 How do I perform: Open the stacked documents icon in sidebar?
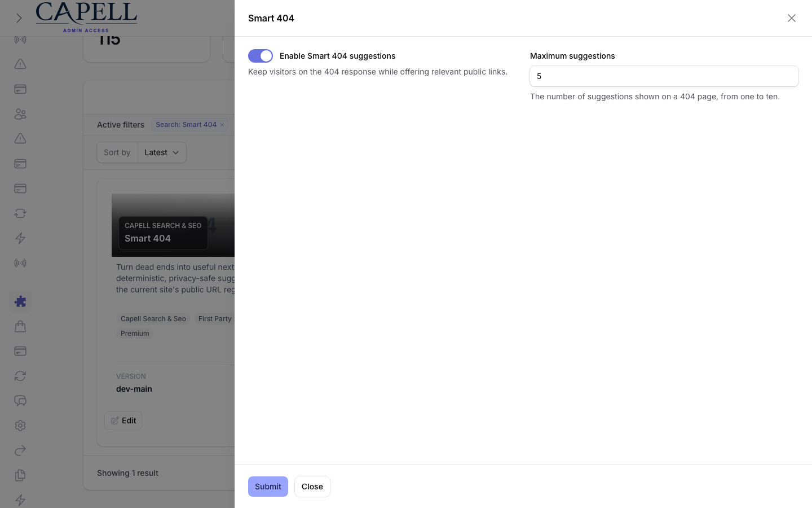pyautogui.click(x=20, y=475)
